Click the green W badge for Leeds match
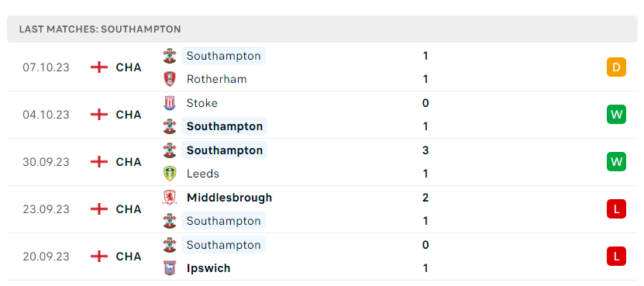This screenshot has height=286, width=644. point(616,161)
